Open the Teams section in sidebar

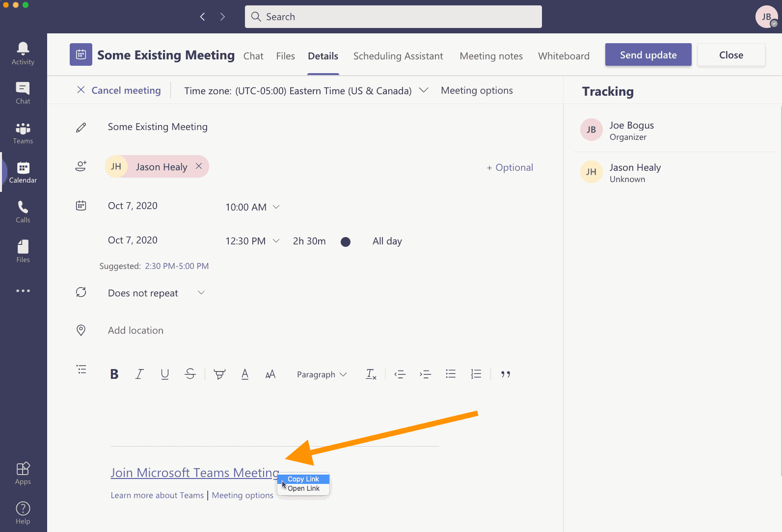pos(23,133)
